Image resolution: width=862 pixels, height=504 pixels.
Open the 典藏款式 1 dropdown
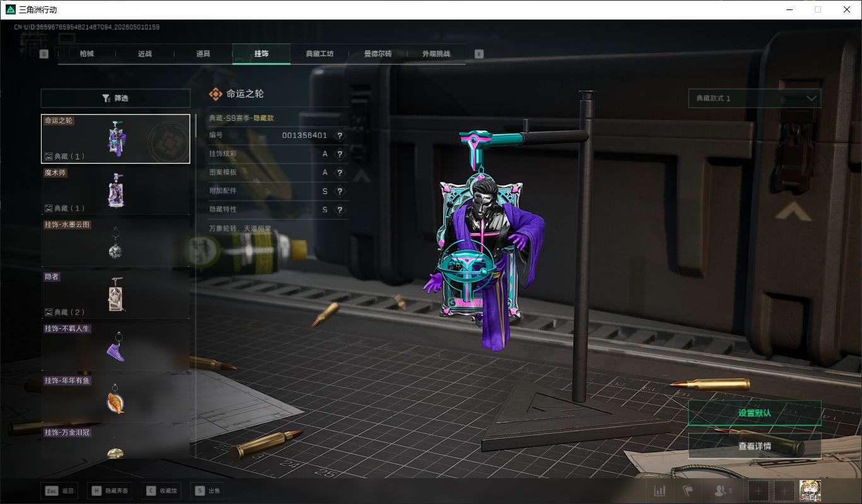[x=755, y=99]
